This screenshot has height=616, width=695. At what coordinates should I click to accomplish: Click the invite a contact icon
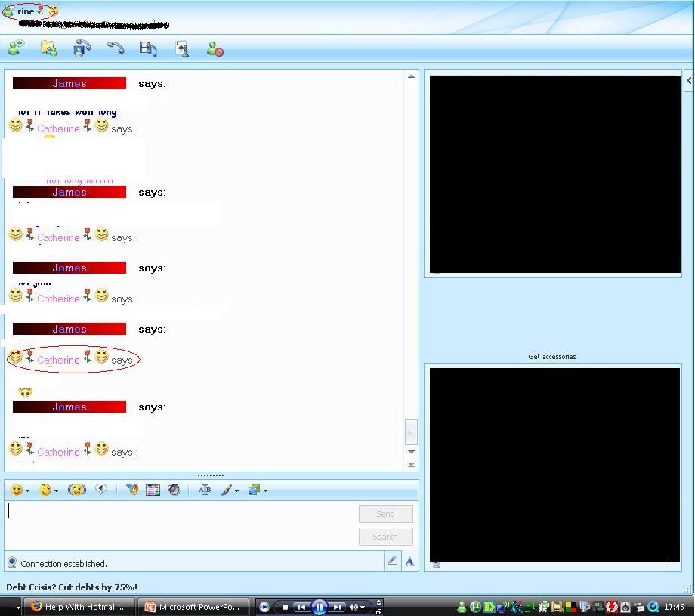coord(15,49)
